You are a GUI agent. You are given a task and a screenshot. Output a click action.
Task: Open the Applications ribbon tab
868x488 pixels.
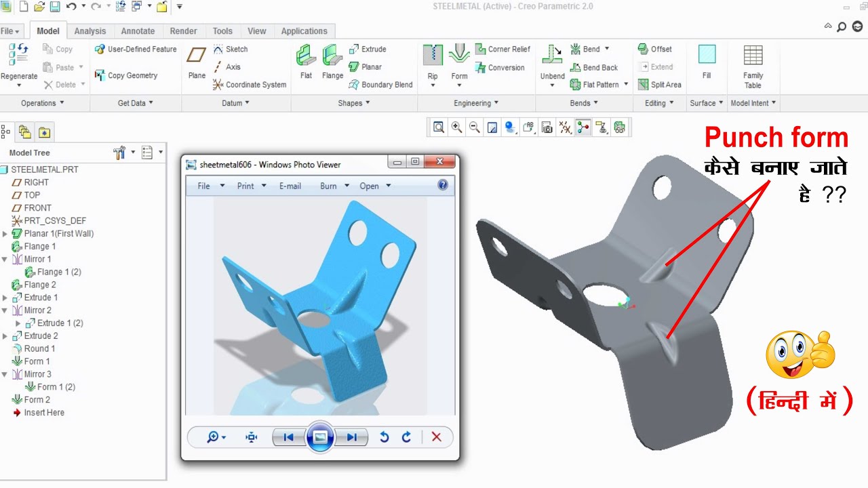coord(304,31)
